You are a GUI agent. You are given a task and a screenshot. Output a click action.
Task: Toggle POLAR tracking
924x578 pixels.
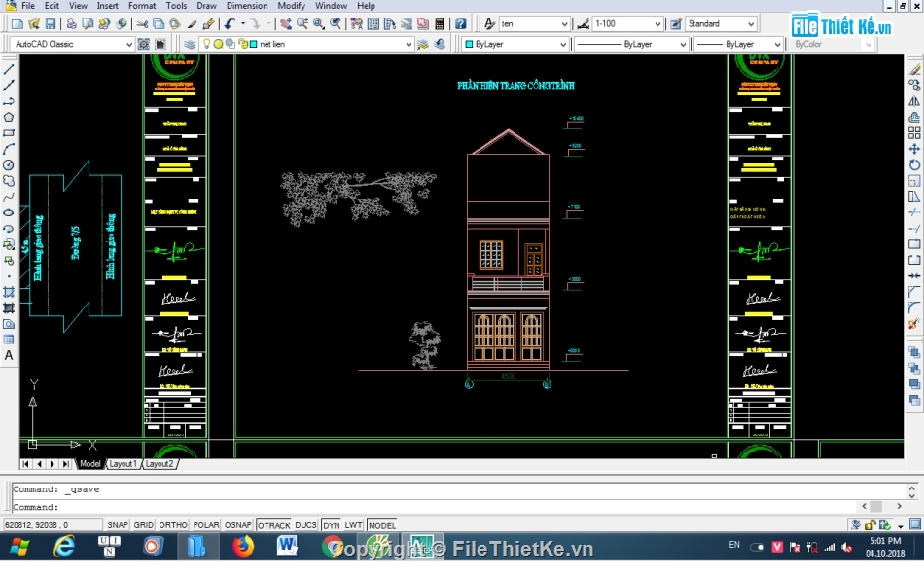click(x=206, y=524)
